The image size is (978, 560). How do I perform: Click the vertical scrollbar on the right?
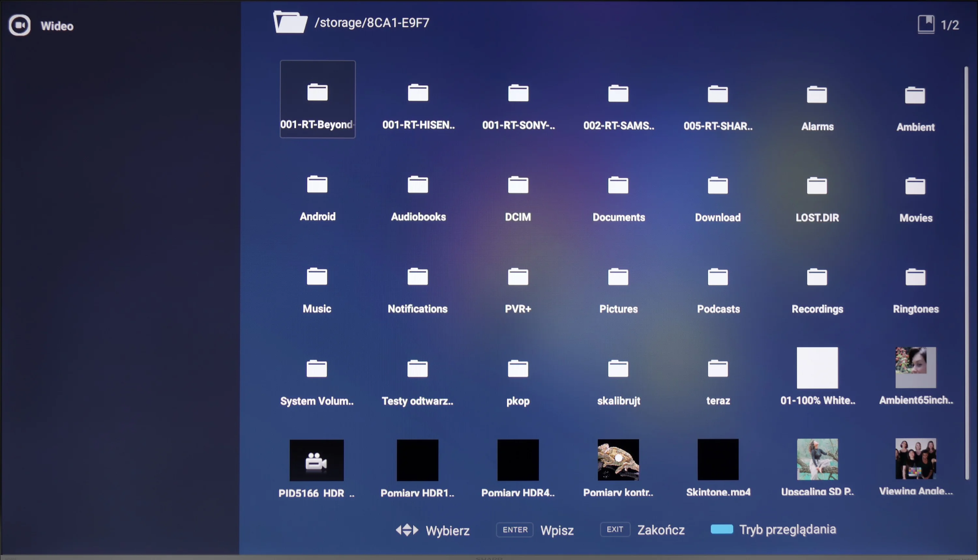tap(966, 273)
